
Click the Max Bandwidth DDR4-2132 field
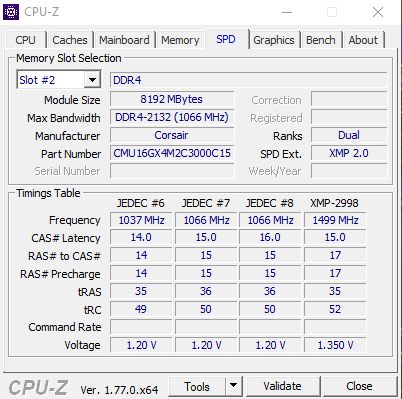coord(172,117)
